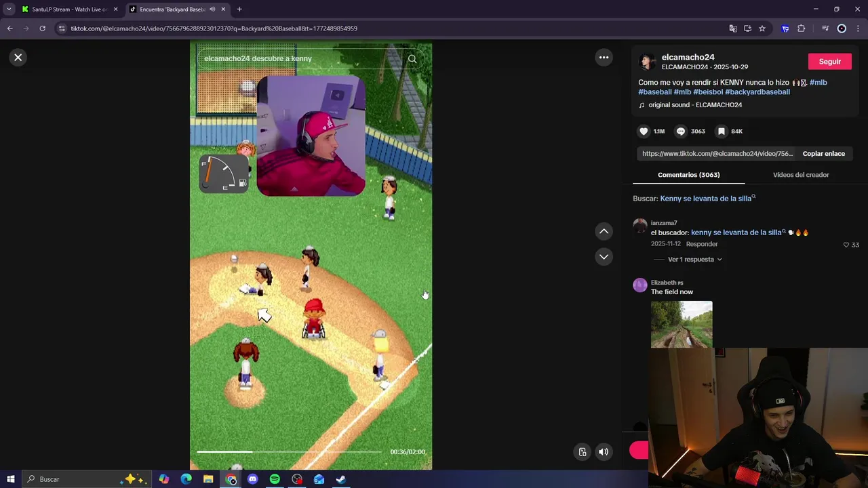Open the Extensions puzzle icon
This screenshot has height=488, width=868.
point(802,28)
